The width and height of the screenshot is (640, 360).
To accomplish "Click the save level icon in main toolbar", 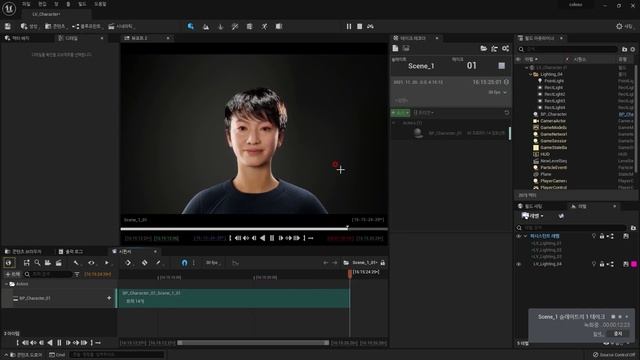I will click(8, 26).
